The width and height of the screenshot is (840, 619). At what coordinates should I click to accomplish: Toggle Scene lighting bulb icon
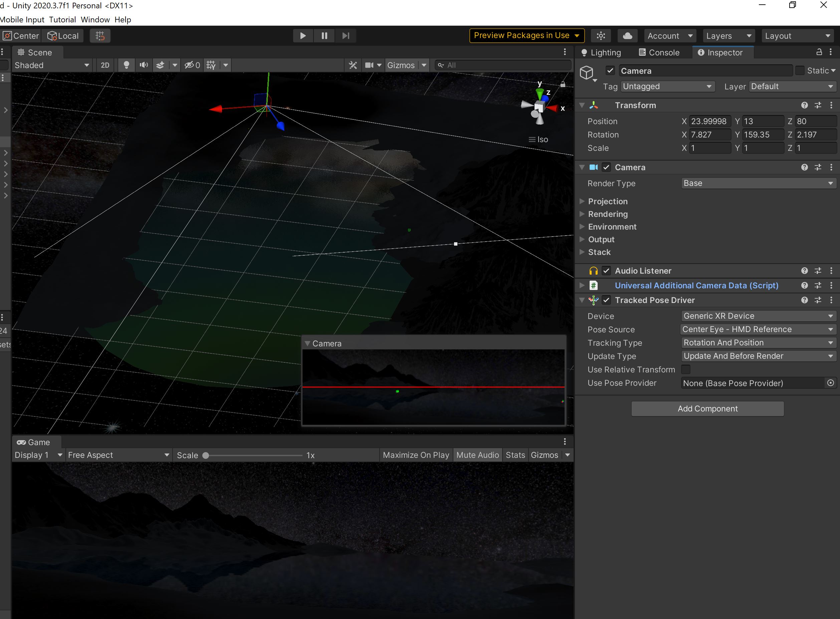pos(127,65)
